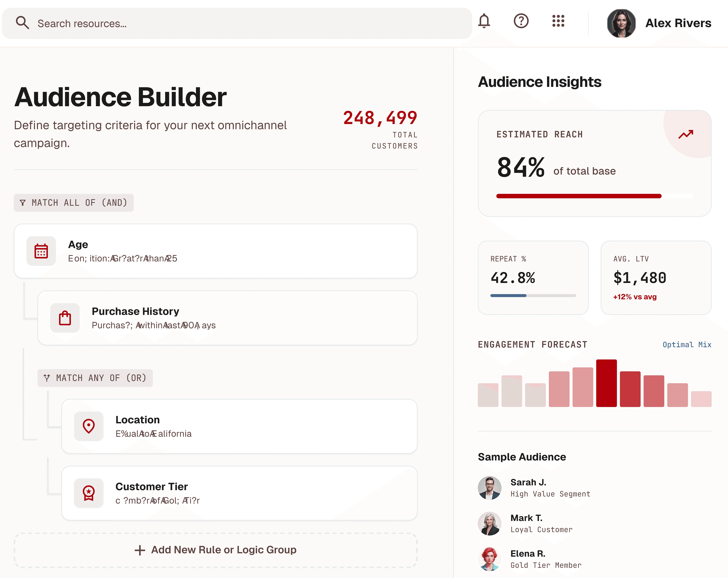
Task: Click the plus icon on Add New Rule
Action: pos(140,550)
